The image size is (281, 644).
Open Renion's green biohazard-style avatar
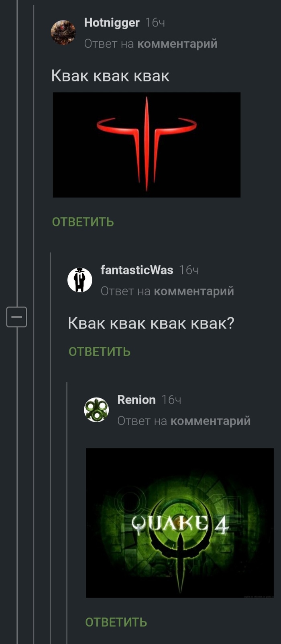point(96,410)
